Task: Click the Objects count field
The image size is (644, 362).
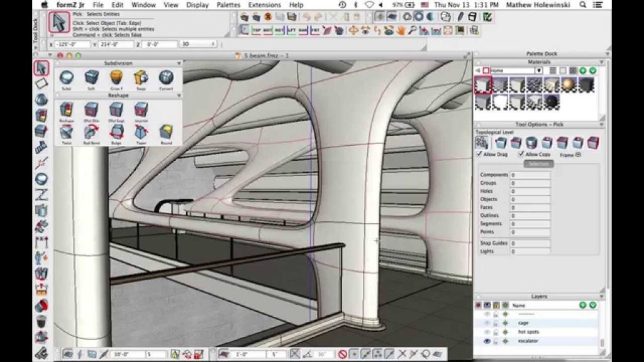Action: (x=530, y=199)
